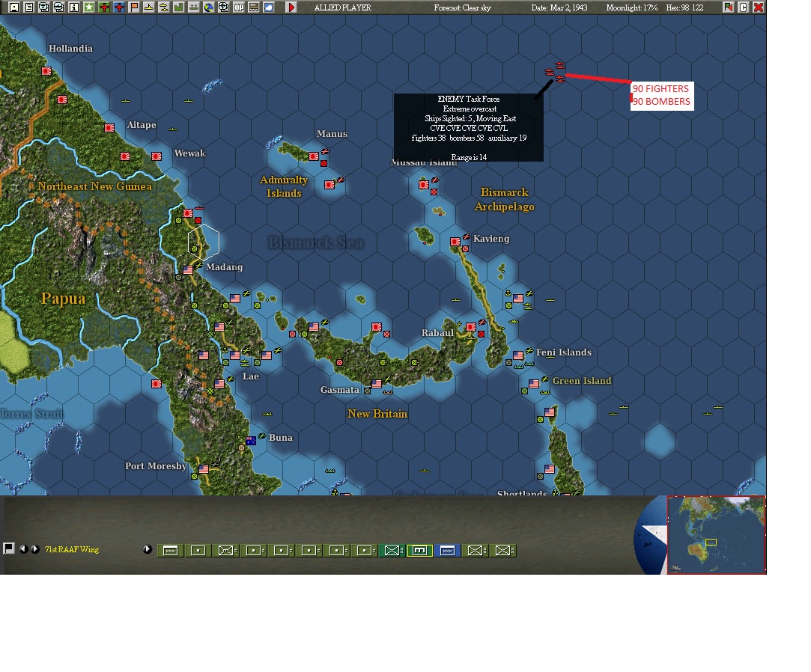Go to the previous unit with left arrow
The width and height of the screenshot is (811, 672).
(x=24, y=549)
